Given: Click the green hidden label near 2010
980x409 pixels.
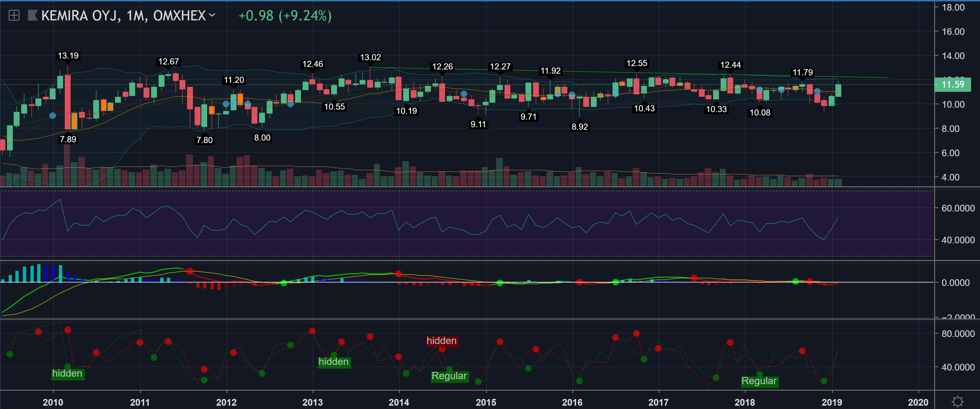Looking at the screenshot, I should tap(67, 373).
